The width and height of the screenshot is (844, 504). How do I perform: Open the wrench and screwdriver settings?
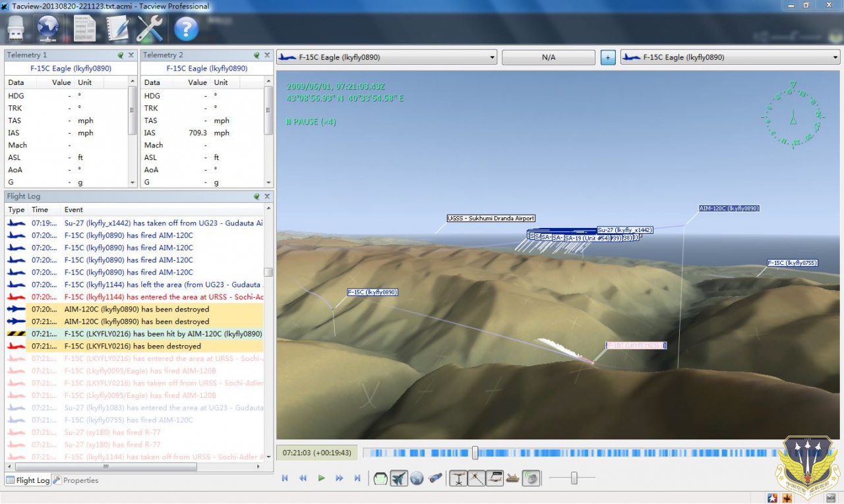pos(150,28)
